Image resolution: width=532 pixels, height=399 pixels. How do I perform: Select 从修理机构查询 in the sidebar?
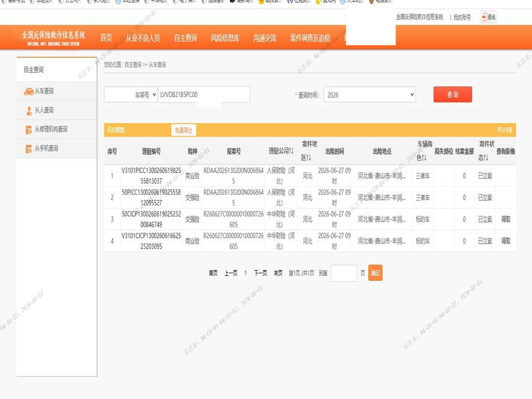coord(57,129)
